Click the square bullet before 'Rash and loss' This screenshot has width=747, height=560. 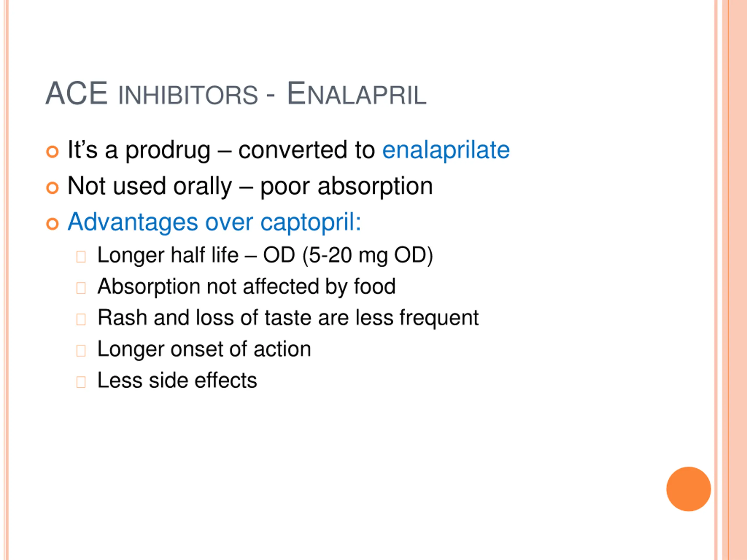tap(81, 319)
